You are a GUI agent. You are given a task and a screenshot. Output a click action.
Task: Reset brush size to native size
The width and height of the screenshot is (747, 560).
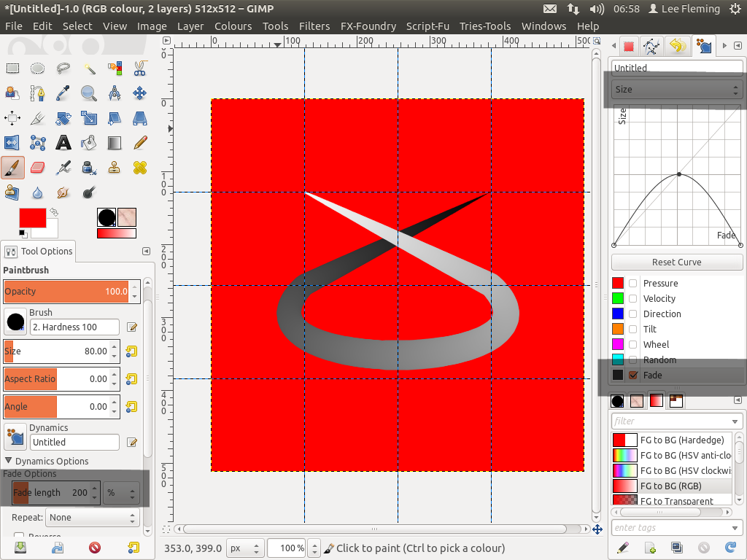tap(131, 351)
